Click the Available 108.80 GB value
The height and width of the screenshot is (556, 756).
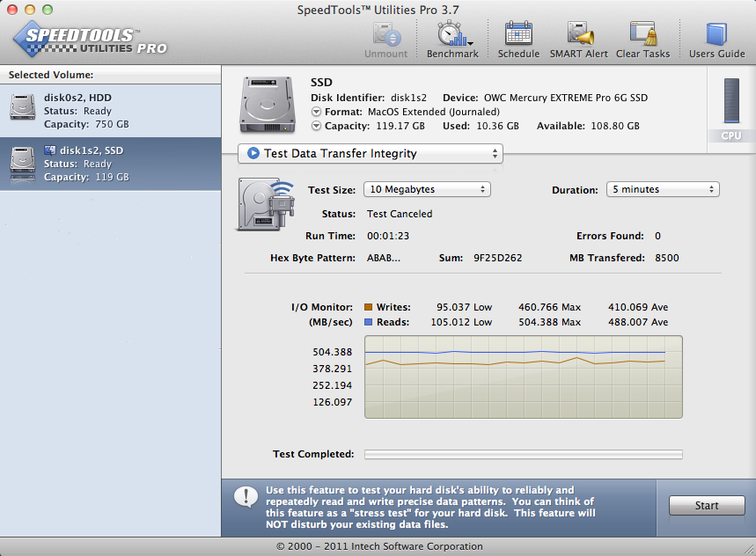pyautogui.click(x=614, y=126)
